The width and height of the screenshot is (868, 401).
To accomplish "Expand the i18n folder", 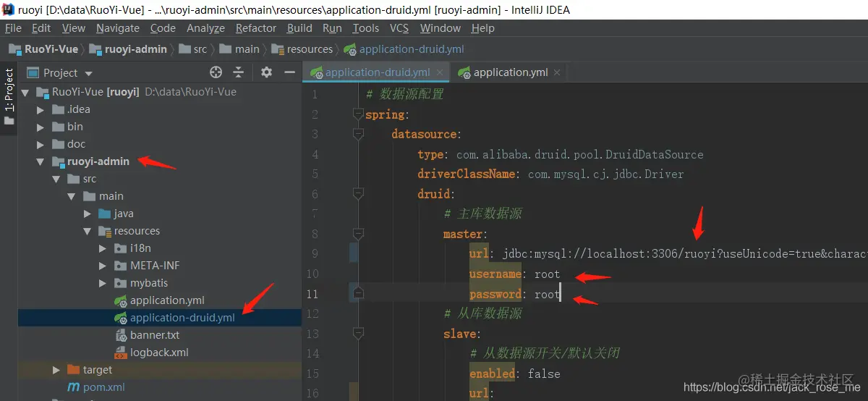I will 103,248.
